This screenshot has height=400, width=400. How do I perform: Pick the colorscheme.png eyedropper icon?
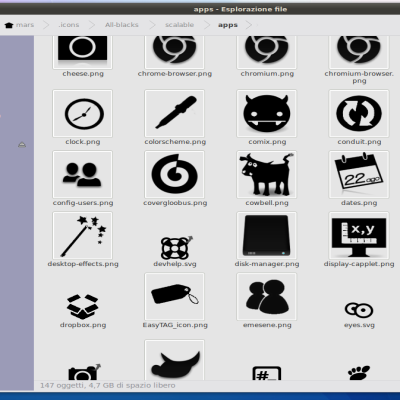tap(174, 113)
